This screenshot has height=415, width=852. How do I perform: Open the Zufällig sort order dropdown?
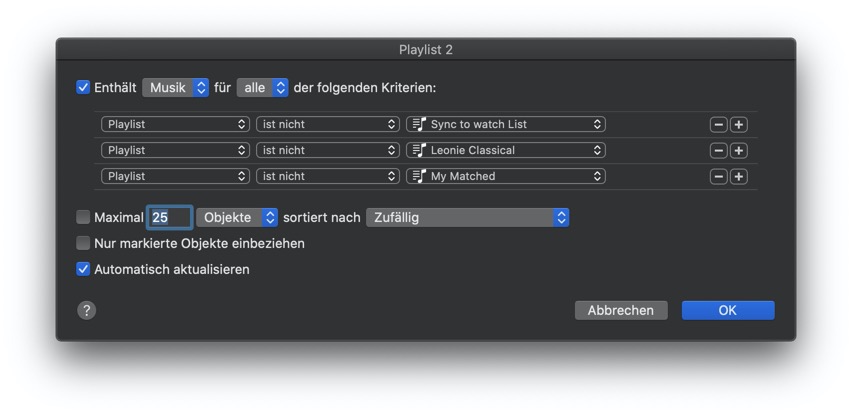[467, 217]
